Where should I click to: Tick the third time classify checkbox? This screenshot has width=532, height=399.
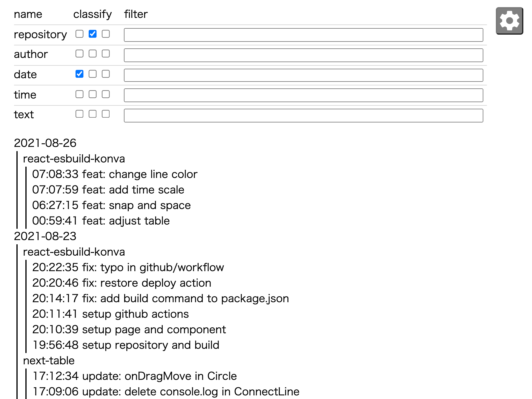(x=106, y=94)
